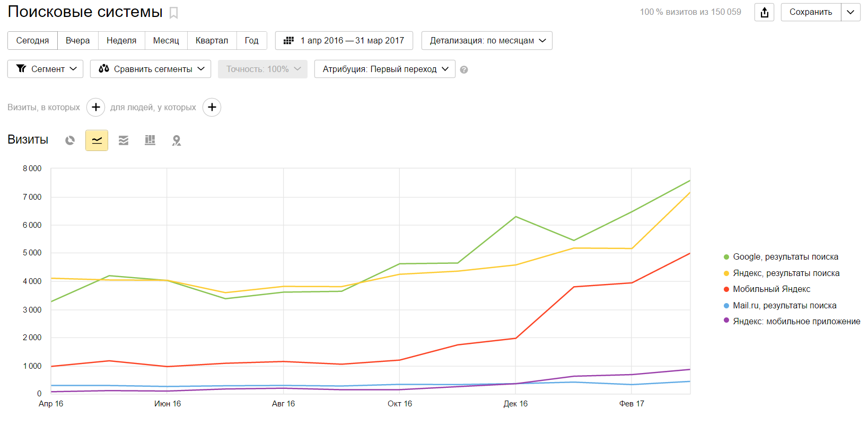868x426 pixels.
Task: Add a people condition with the plus button
Action: tap(212, 107)
